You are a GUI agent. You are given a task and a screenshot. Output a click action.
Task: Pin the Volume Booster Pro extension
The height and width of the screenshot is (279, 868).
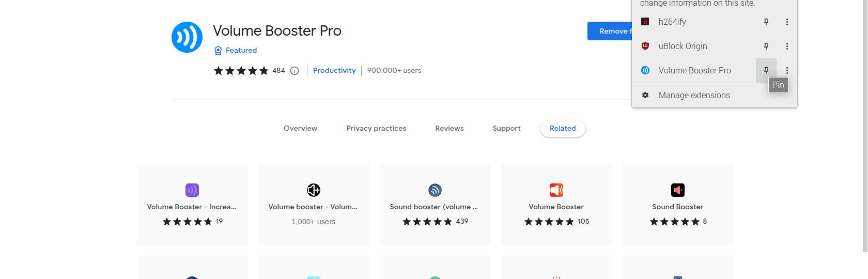pos(766,70)
